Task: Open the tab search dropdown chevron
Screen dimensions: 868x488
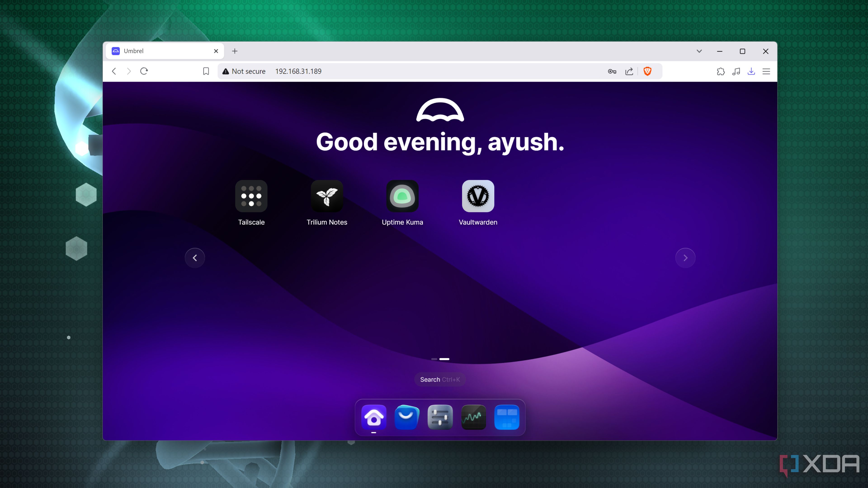Action: click(699, 51)
